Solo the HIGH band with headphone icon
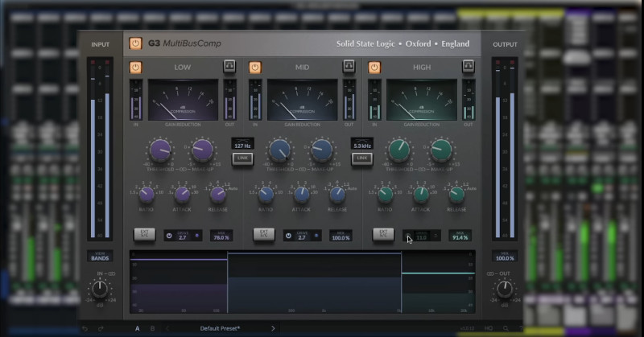The width and height of the screenshot is (644, 337). [469, 66]
